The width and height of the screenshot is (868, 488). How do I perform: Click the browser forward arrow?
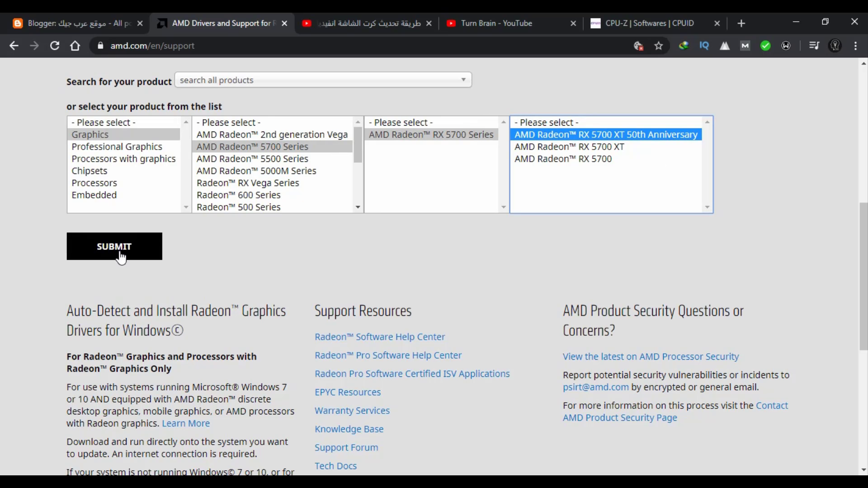click(x=34, y=46)
